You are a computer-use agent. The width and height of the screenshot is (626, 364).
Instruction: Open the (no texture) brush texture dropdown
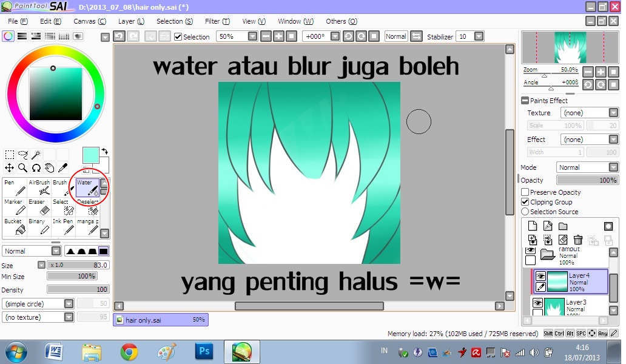(x=69, y=317)
